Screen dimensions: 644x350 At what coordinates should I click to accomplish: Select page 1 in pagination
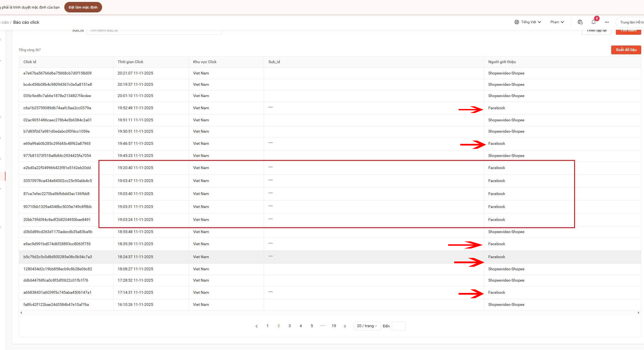click(267, 326)
